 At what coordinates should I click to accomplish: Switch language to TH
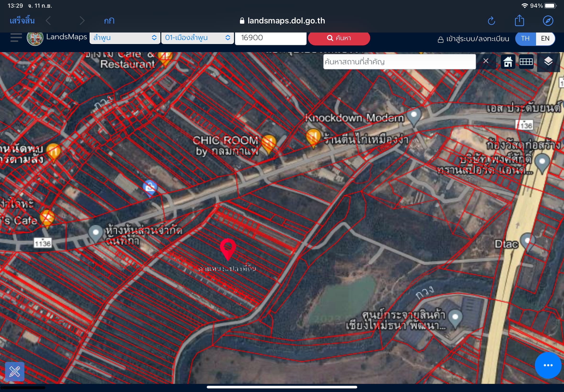tap(525, 38)
